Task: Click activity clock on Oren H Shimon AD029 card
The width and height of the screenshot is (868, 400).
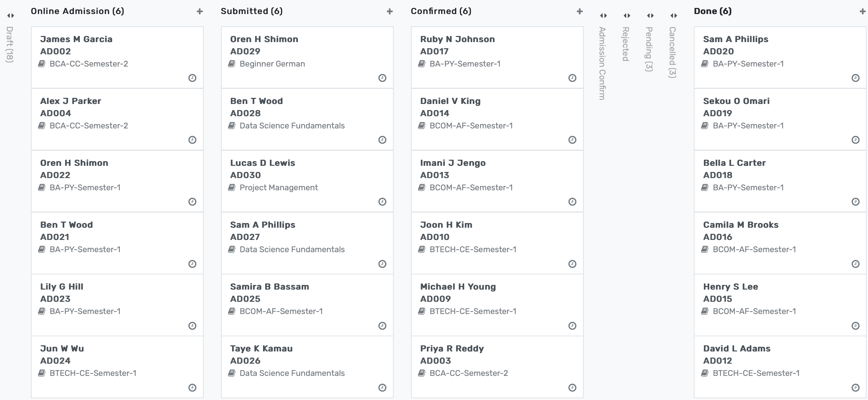Action: click(382, 78)
